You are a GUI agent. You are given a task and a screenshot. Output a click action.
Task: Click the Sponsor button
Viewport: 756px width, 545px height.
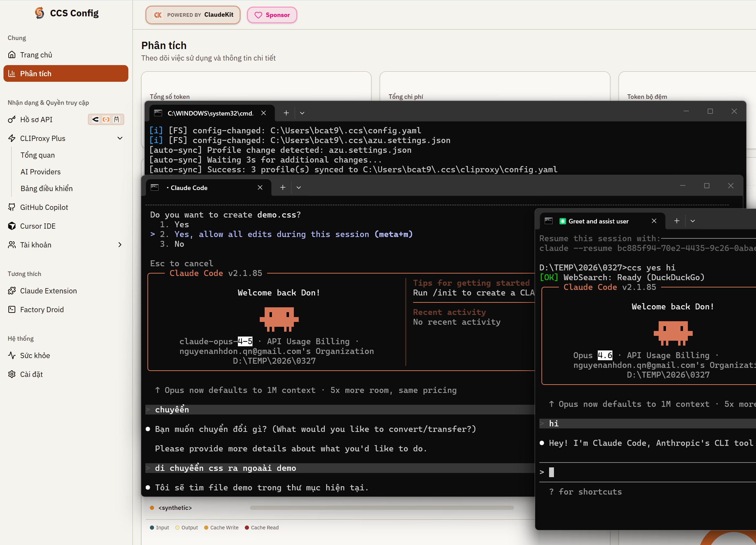tap(272, 15)
